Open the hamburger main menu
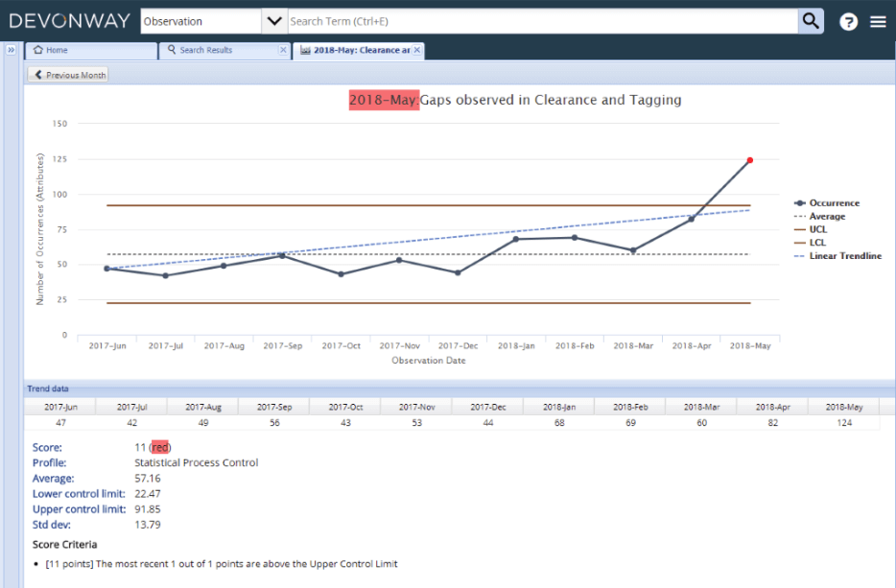This screenshot has width=896, height=588. coord(878,22)
